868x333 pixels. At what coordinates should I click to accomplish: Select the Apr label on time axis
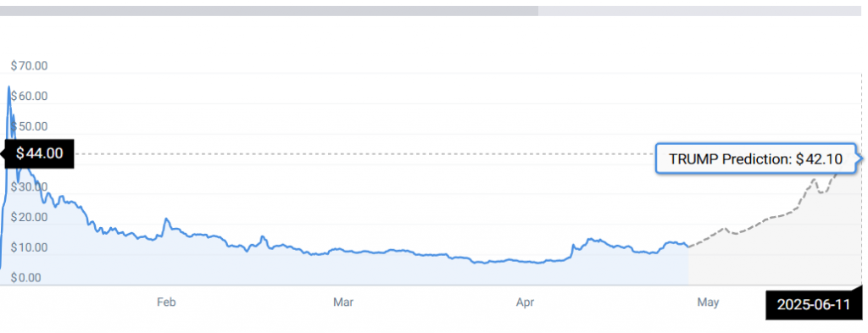point(525,302)
